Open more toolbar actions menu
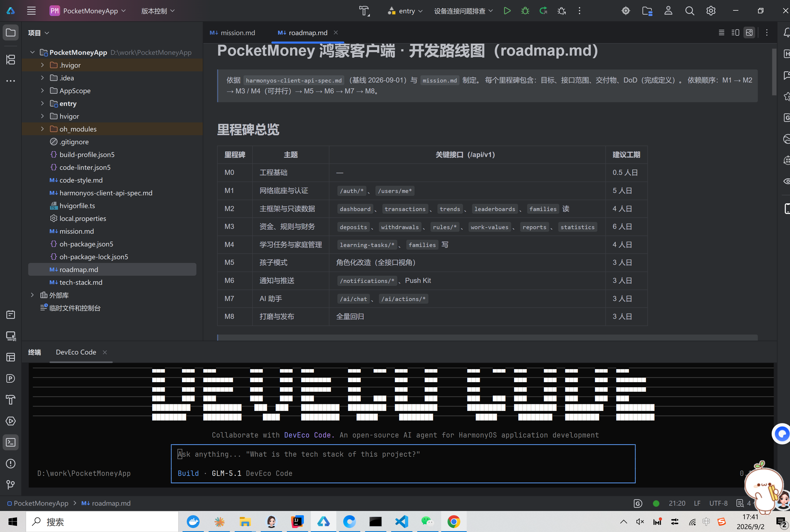The height and width of the screenshot is (532, 790). coord(579,11)
